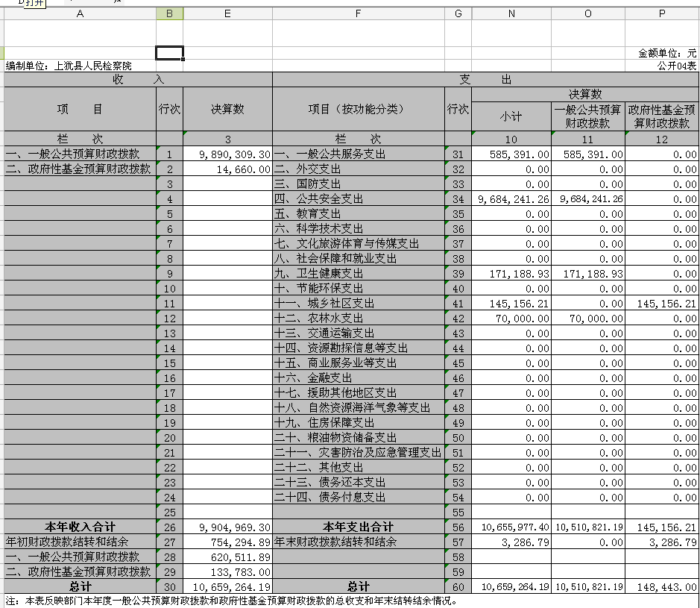Click the '十二、农林水支出' cell
This screenshot has width=700, height=608.
pyautogui.click(x=359, y=318)
